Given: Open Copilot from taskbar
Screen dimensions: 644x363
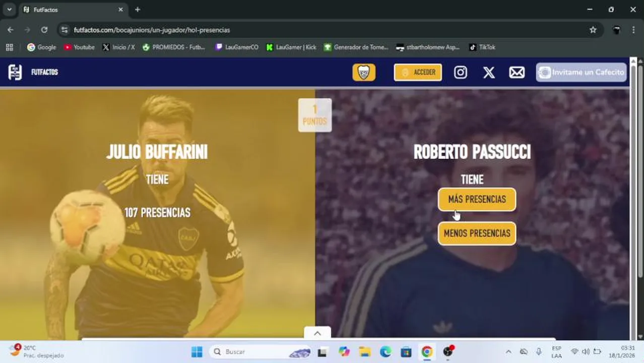Looking at the screenshot, I should click(x=344, y=351).
